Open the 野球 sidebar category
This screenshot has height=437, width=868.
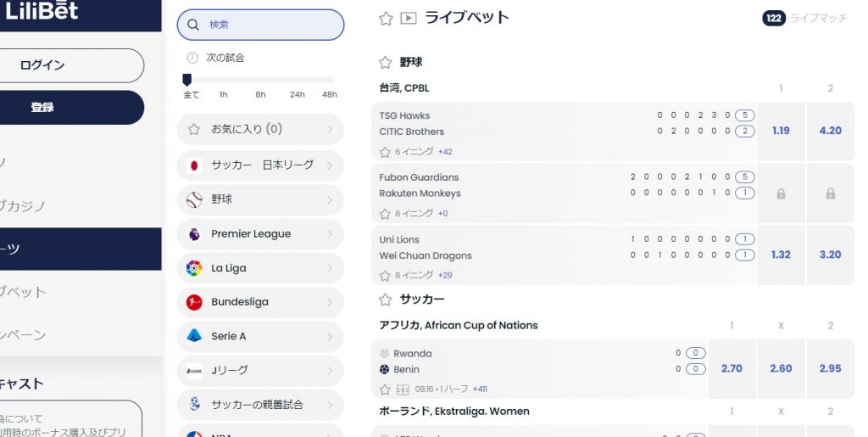pyautogui.click(x=260, y=199)
